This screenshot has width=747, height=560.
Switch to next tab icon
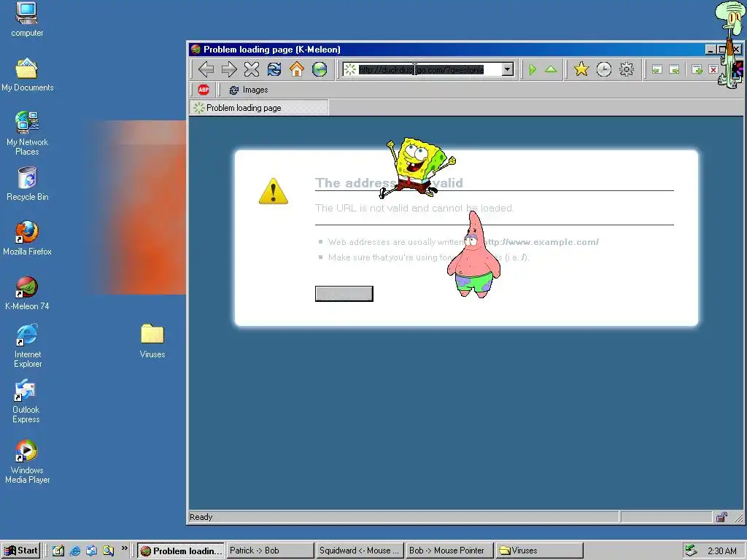674,69
